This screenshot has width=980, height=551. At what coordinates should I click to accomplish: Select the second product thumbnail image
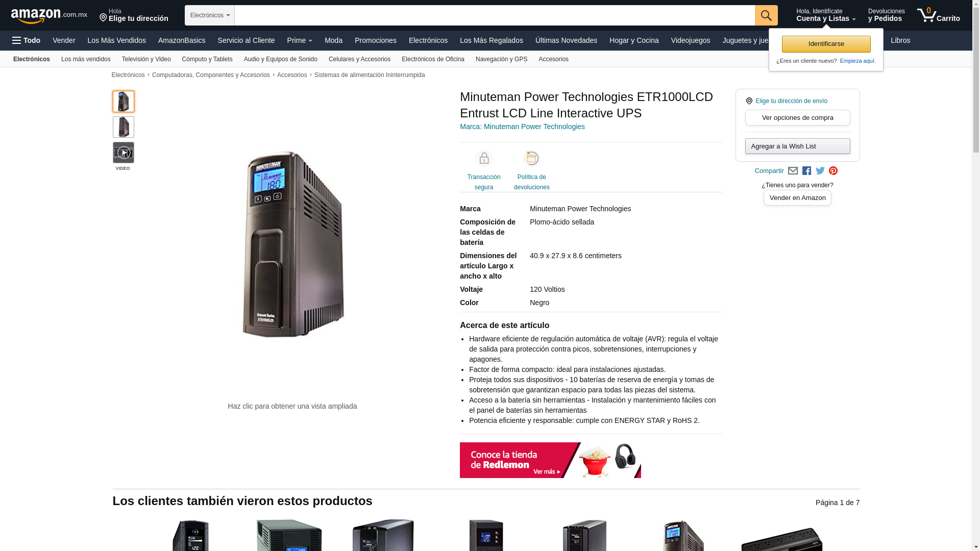124,127
